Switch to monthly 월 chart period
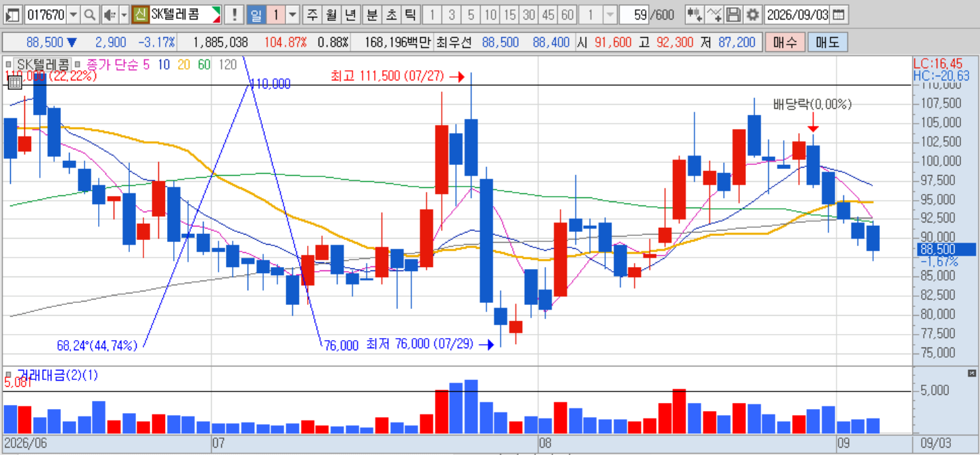 click(x=331, y=14)
